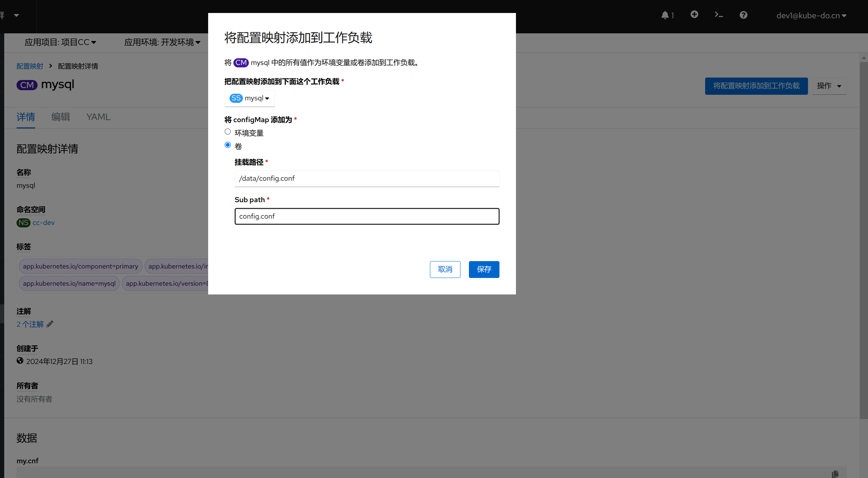Expand the 应用环境 开发环境 dropdown
868x478 pixels.
point(162,42)
